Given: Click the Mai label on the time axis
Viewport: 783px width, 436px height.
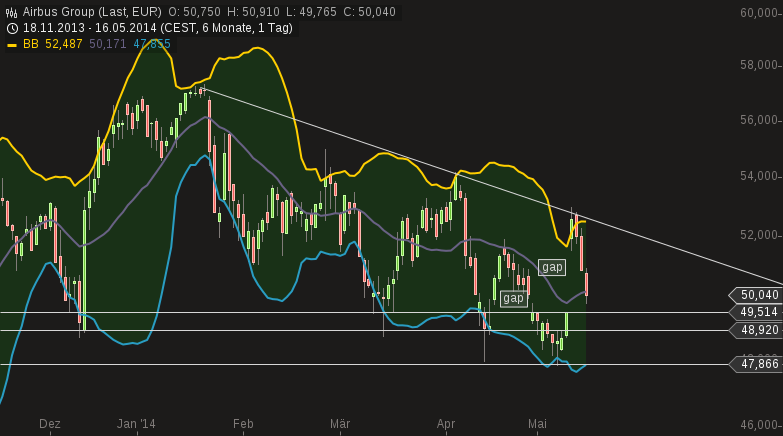Looking at the screenshot, I should [537, 424].
